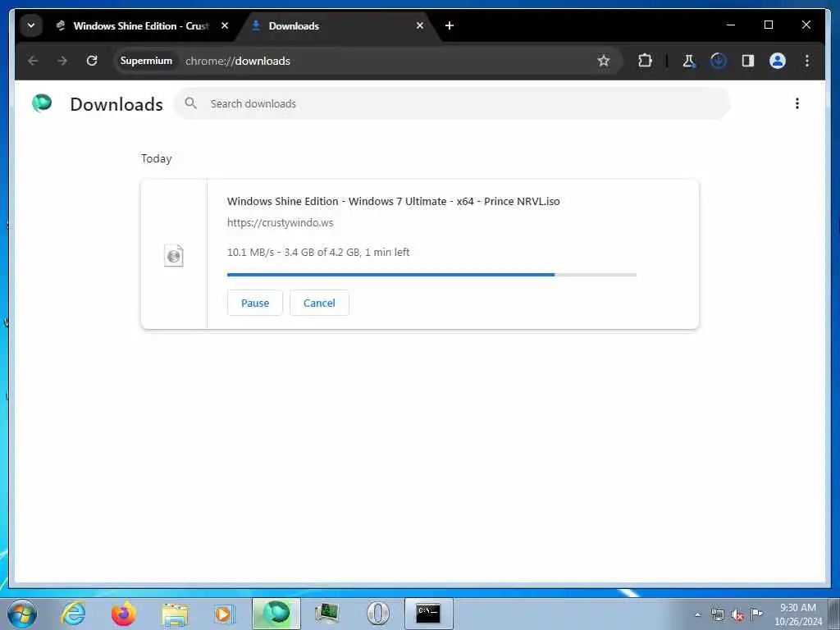Viewport: 840px width, 630px height.
Task: Click the download speed status text
Action: click(318, 253)
